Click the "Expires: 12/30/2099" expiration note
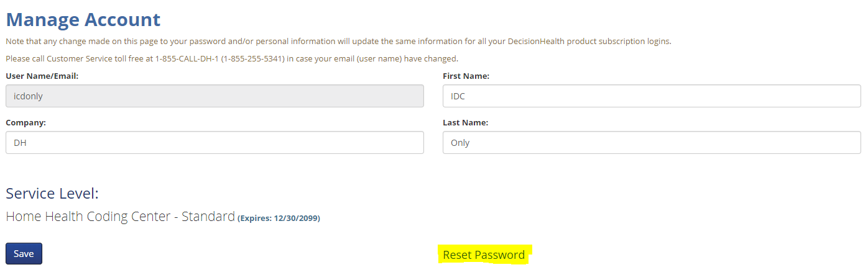 (x=279, y=219)
